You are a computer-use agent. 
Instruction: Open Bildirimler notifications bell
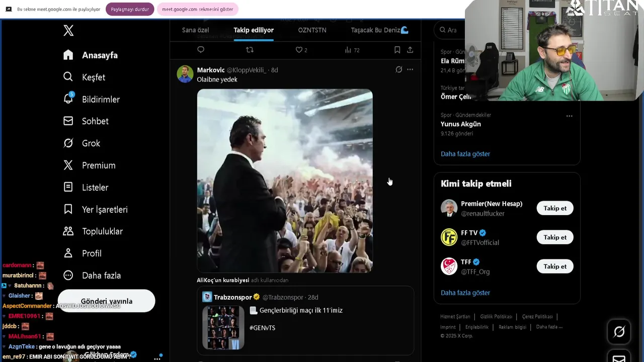[68, 99]
